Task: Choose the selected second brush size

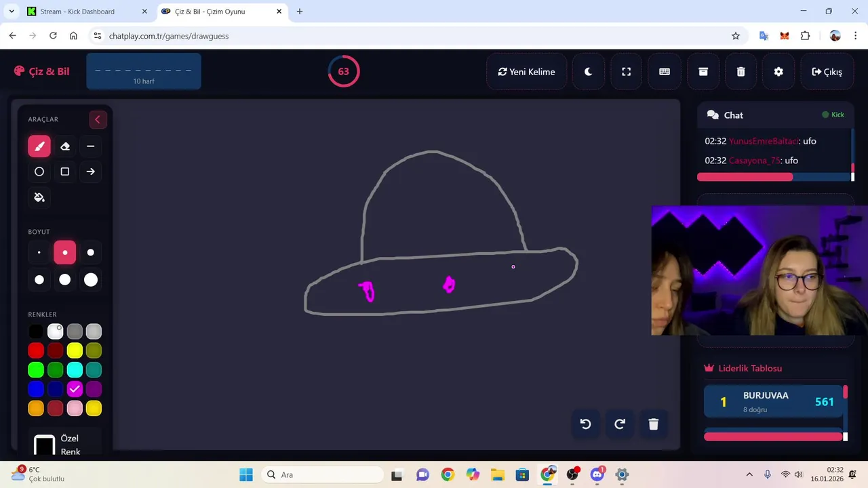Action: point(65,253)
